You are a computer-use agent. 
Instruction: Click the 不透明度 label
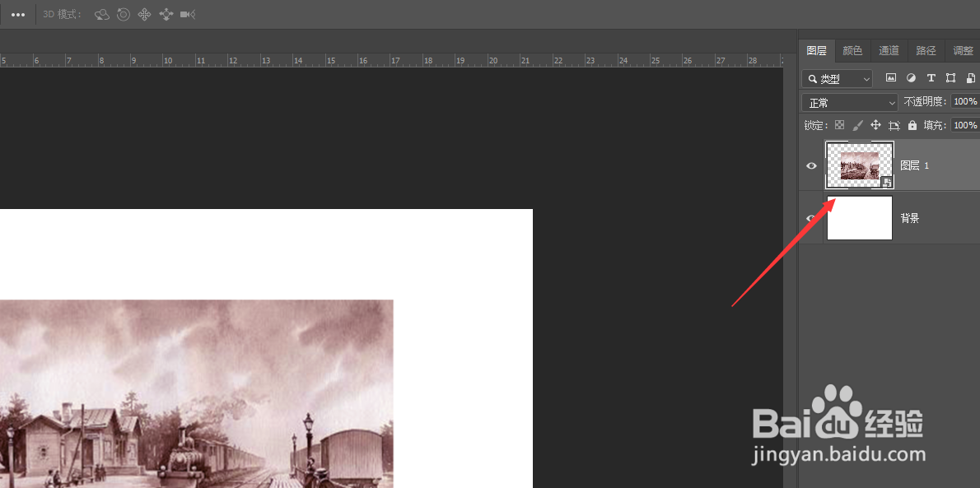(926, 101)
